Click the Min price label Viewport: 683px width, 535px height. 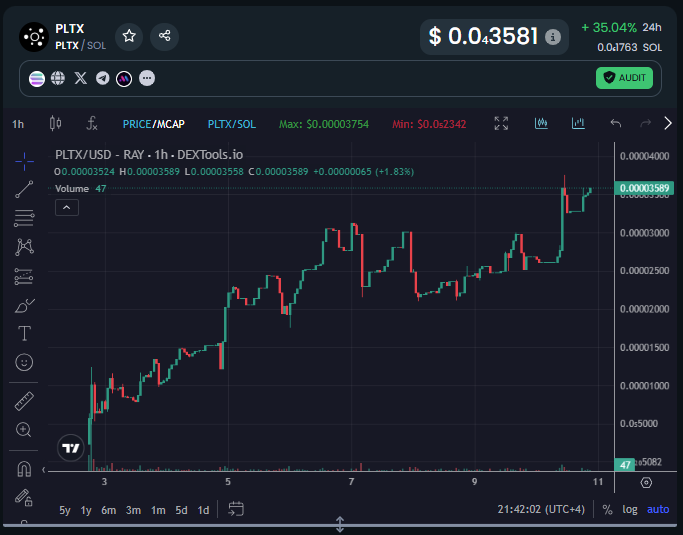(429, 124)
